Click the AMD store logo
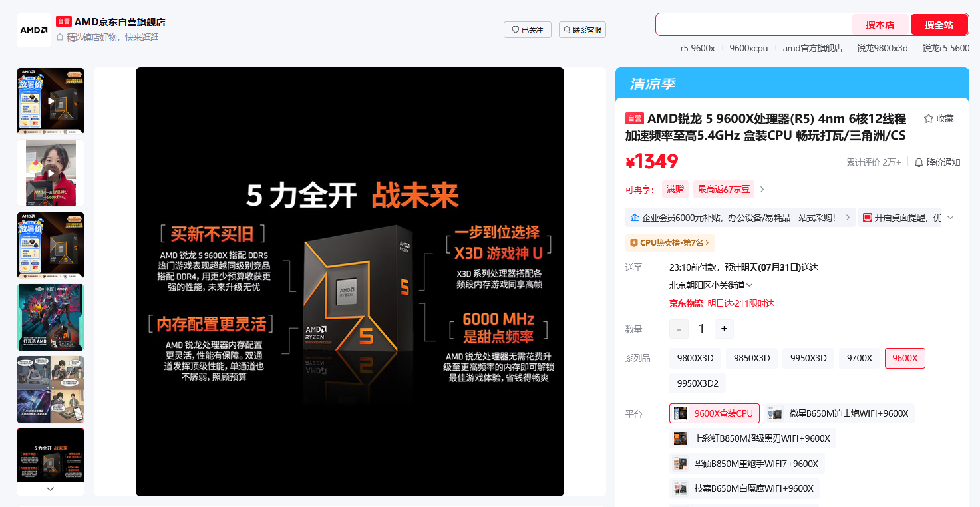This screenshot has width=980, height=507. 34,30
